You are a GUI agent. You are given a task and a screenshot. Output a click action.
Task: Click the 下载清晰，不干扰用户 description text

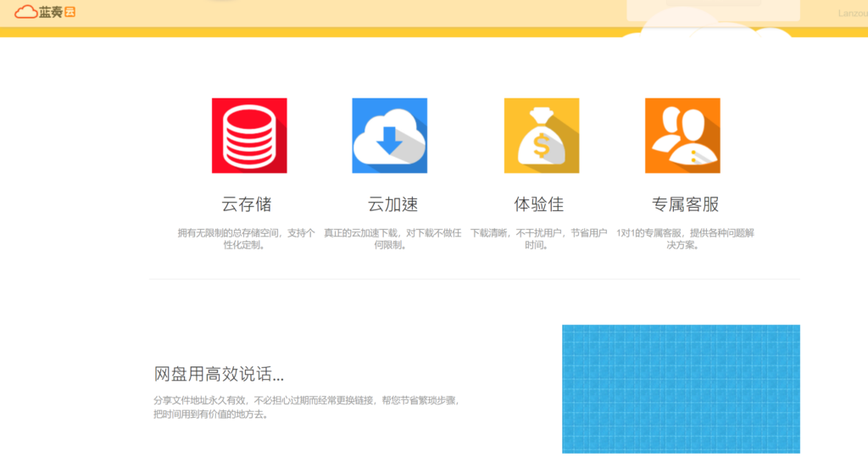tap(538, 239)
